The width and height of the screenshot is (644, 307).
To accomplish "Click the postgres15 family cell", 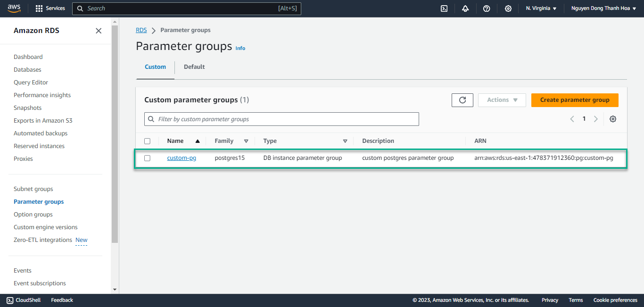I will click(230, 158).
